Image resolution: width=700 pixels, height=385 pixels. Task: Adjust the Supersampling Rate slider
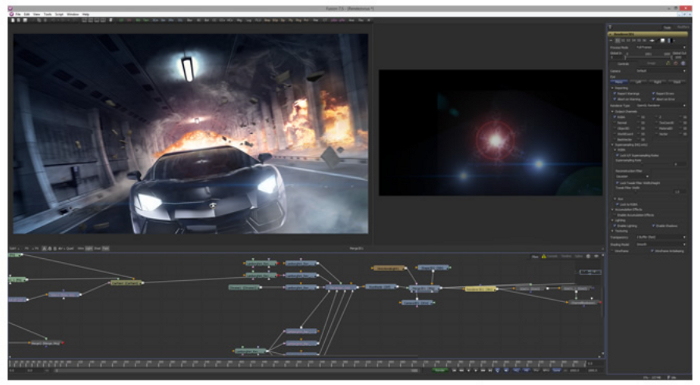click(641, 164)
